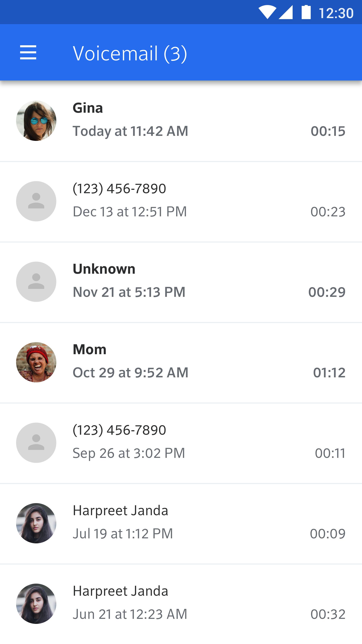The height and width of the screenshot is (644, 362).
Task: Click the 01:12 duration on Mom's voicemail
Action: click(x=329, y=373)
